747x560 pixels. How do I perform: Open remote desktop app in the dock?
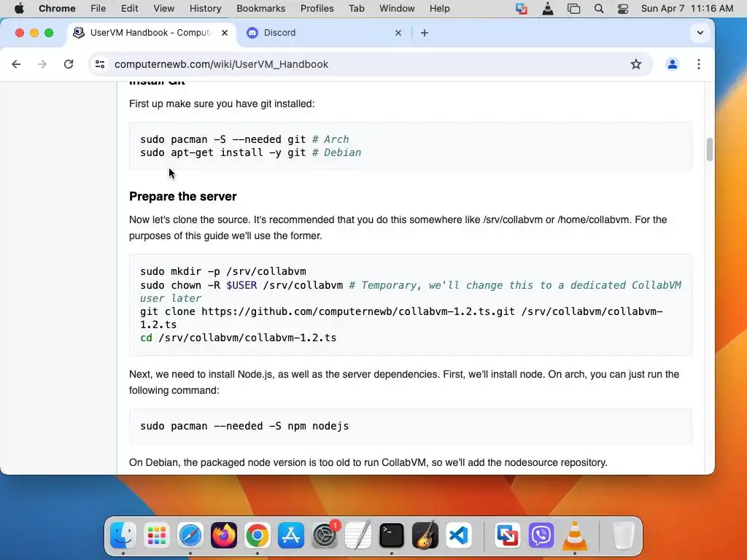508,535
